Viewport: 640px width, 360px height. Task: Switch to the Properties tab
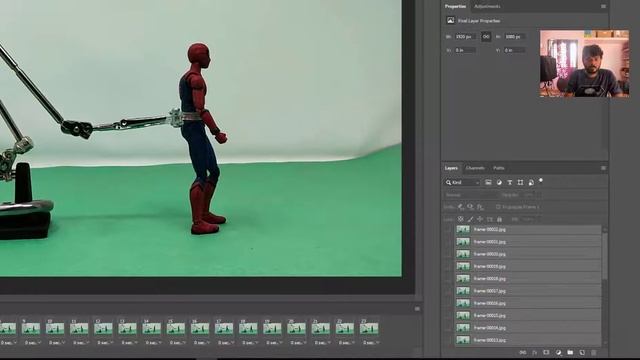(x=455, y=7)
